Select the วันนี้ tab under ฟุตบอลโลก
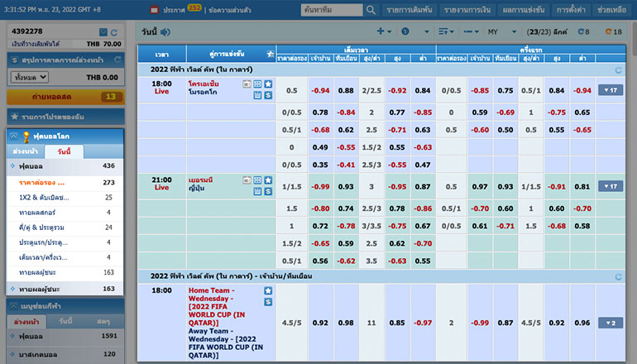The width and height of the screenshot is (637, 364). coord(64,151)
